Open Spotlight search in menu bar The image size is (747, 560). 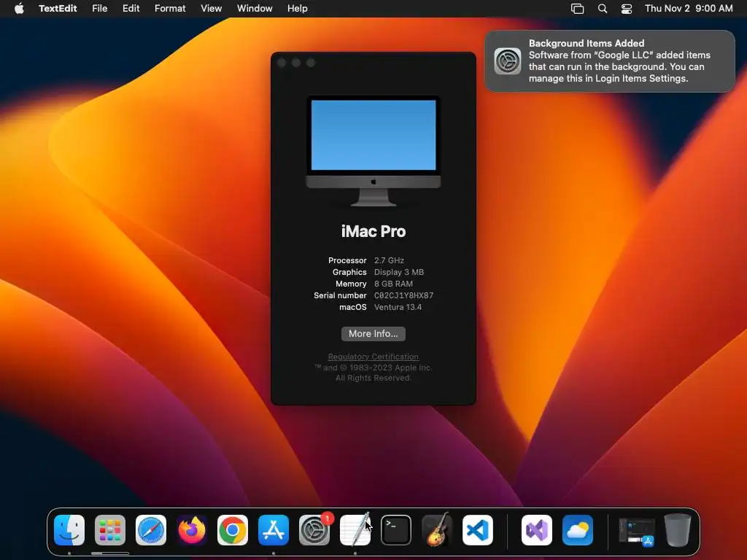click(602, 9)
